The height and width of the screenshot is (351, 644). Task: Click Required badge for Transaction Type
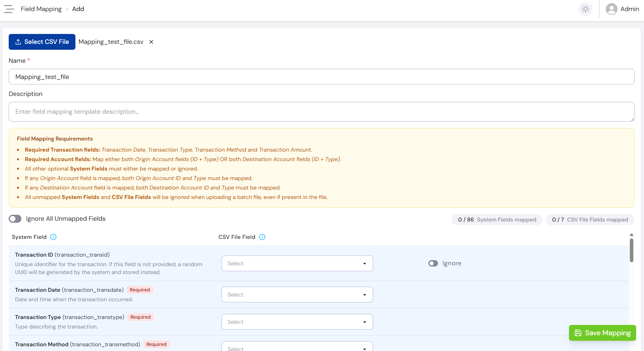point(141,317)
